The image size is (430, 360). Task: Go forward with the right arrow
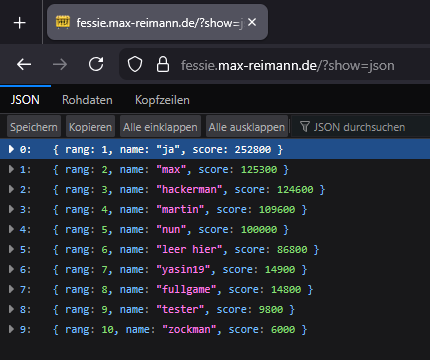point(60,64)
